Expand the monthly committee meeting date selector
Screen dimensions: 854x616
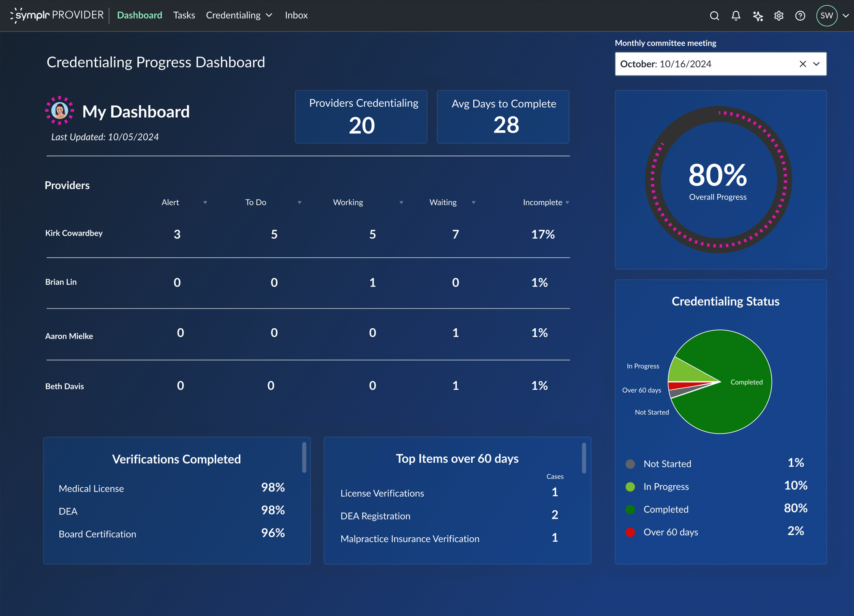click(817, 64)
